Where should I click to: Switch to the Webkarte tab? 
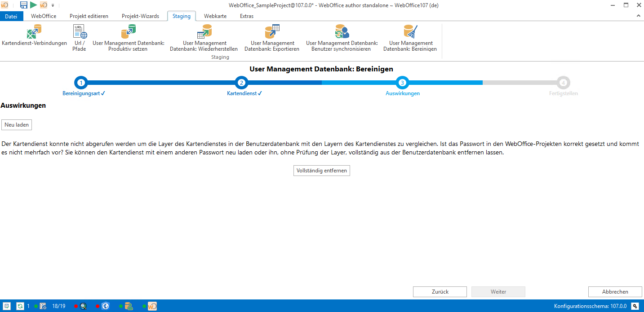click(x=215, y=16)
